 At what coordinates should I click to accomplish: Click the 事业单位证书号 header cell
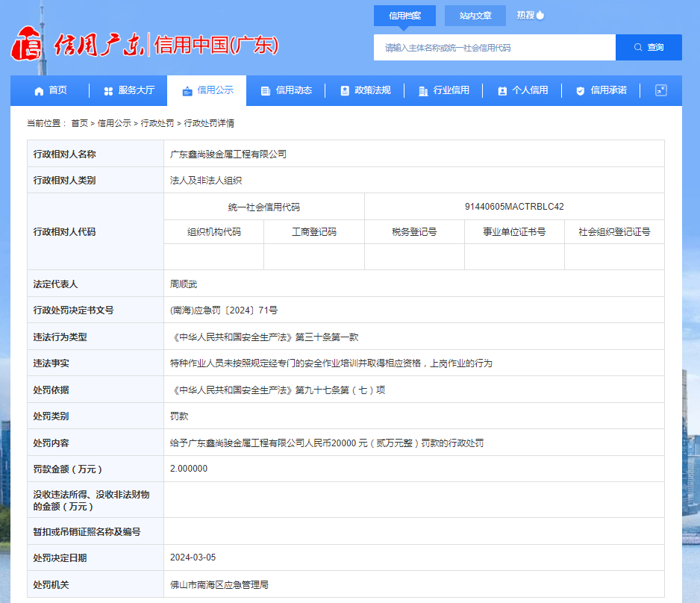point(514,232)
